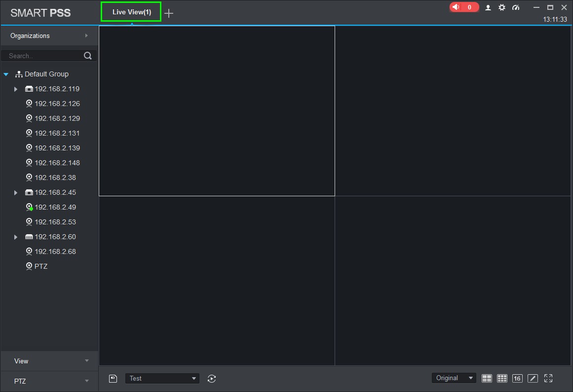Click the 13:11:33 clock display

pos(555,19)
